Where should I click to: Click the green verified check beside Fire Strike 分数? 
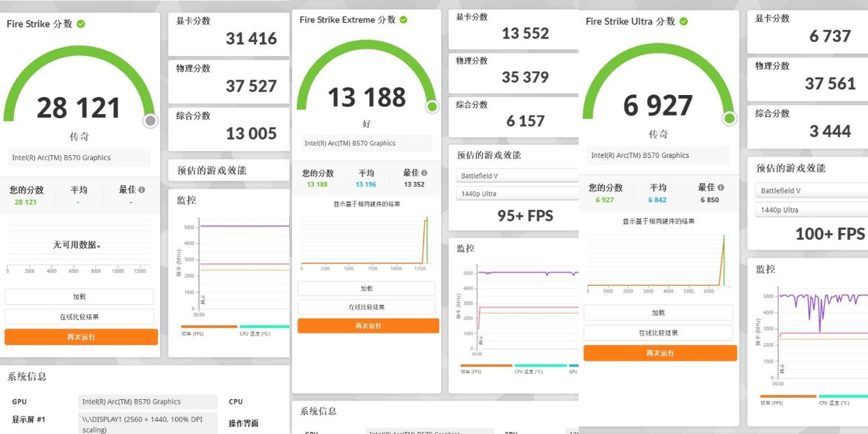81,24
